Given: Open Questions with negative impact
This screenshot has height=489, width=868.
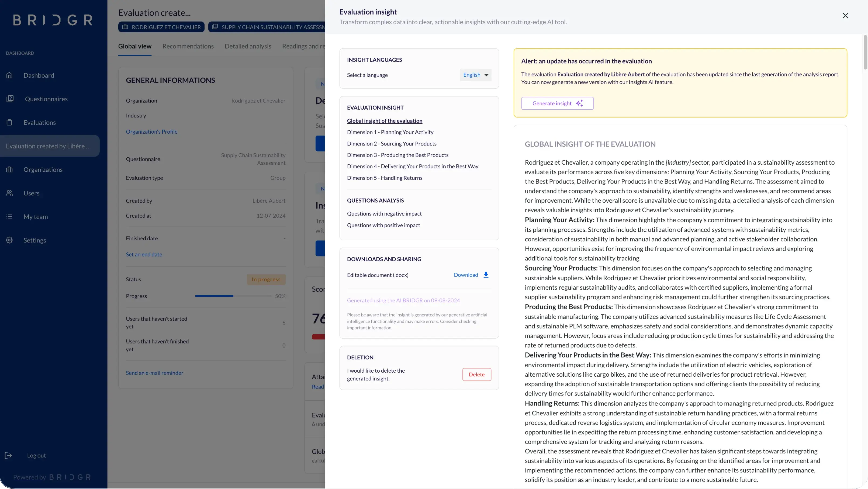Looking at the screenshot, I should coord(384,213).
